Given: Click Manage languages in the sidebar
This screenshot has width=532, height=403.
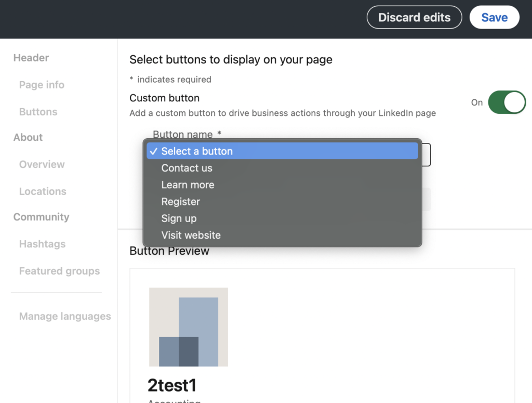Looking at the screenshot, I should pos(65,316).
